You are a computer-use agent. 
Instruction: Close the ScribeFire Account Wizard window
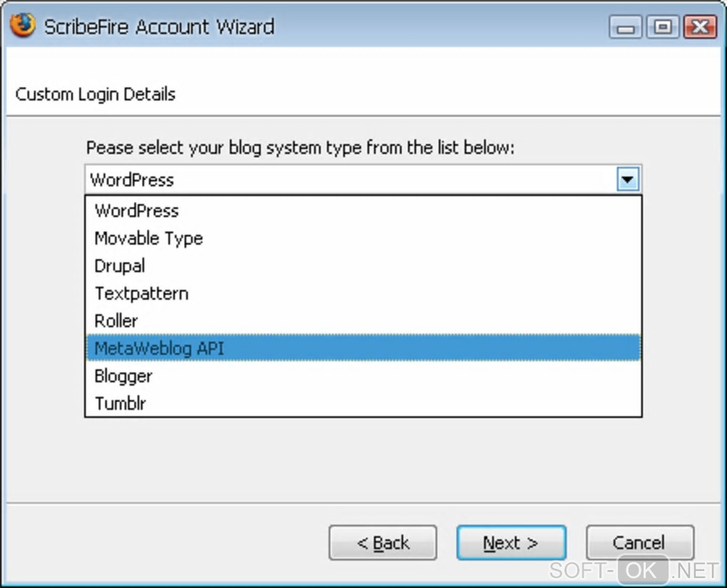[x=699, y=28]
